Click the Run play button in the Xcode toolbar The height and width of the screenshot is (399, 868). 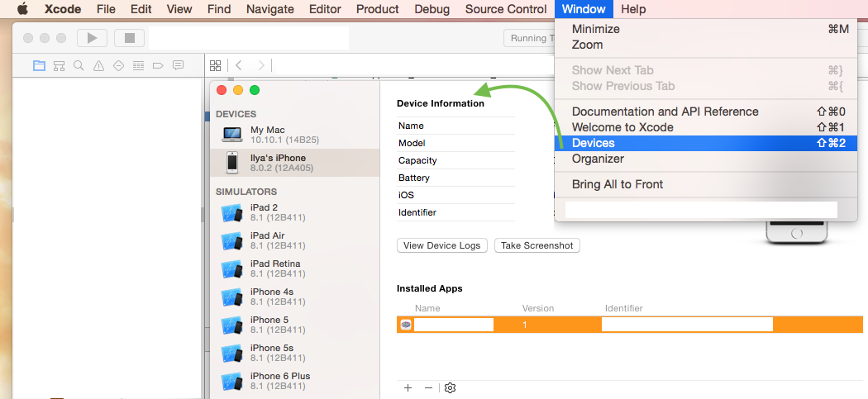(x=92, y=38)
